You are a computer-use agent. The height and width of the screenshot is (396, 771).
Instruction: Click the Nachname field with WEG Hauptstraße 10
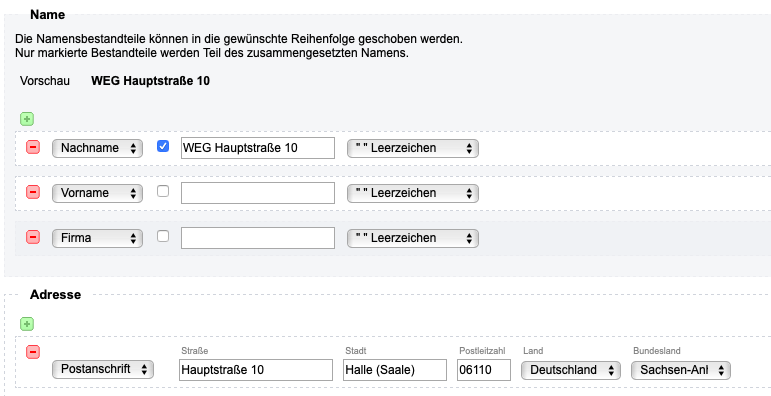258,148
